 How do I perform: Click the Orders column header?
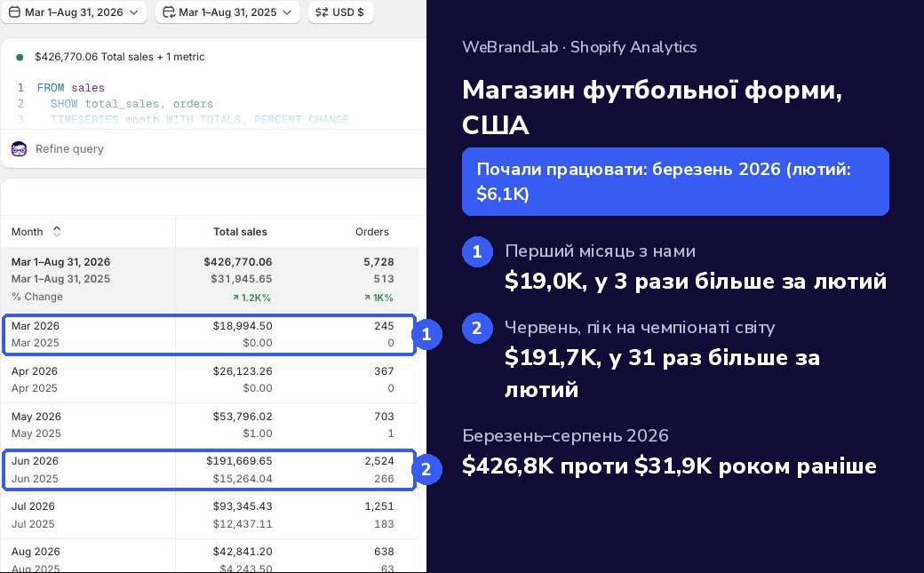coord(372,232)
